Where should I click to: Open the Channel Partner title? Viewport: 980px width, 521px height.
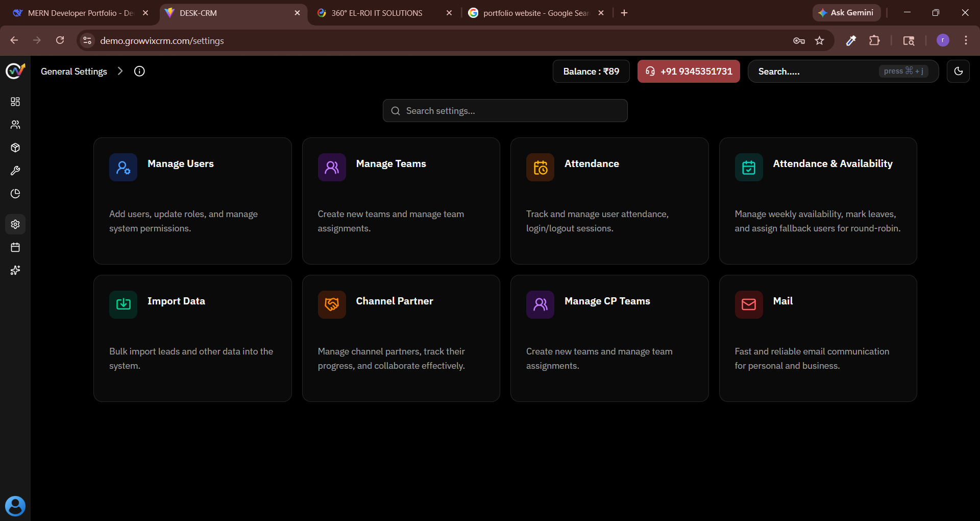pyautogui.click(x=395, y=301)
